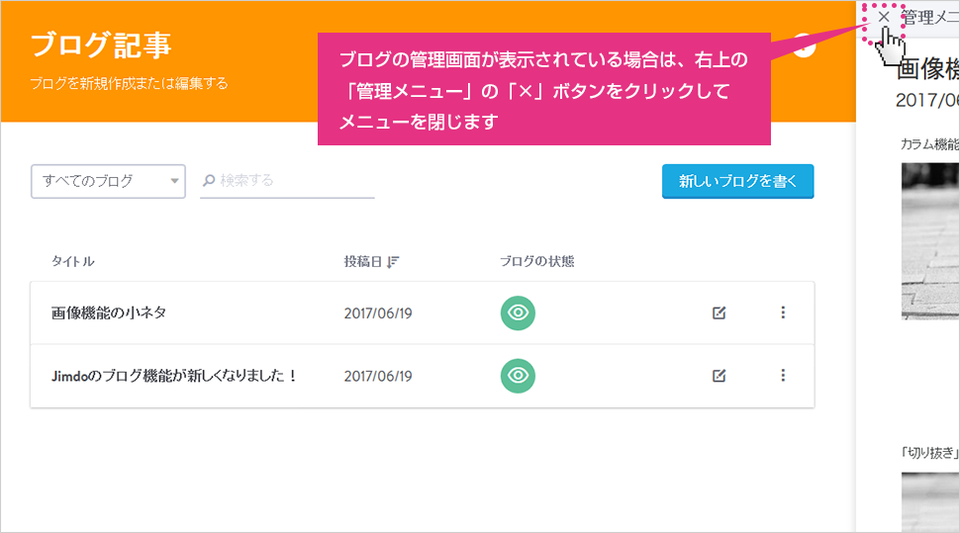Click the search magnifier icon
The height and width of the screenshot is (533, 960).
click(x=209, y=181)
